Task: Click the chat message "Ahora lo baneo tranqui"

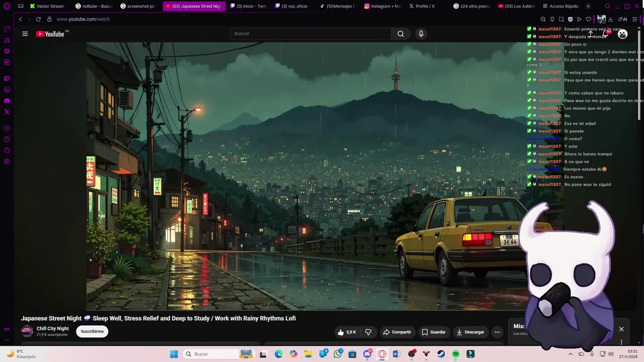Action: [x=588, y=154]
